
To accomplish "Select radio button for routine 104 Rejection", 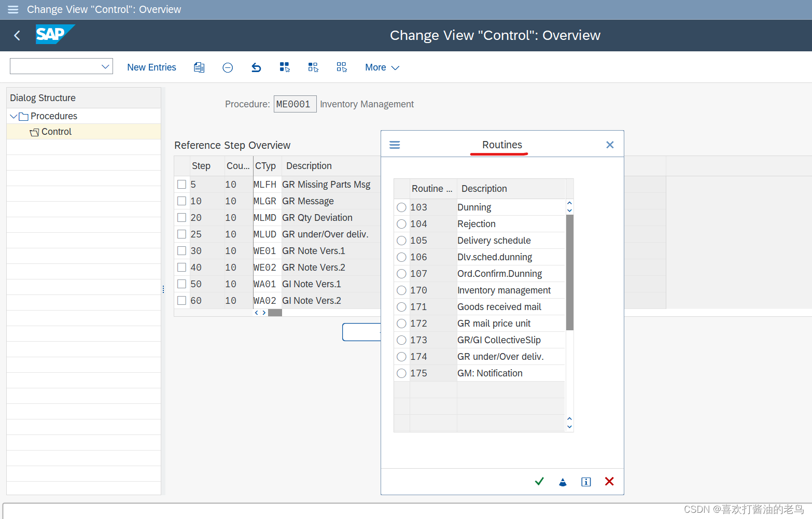I will (x=401, y=223).
